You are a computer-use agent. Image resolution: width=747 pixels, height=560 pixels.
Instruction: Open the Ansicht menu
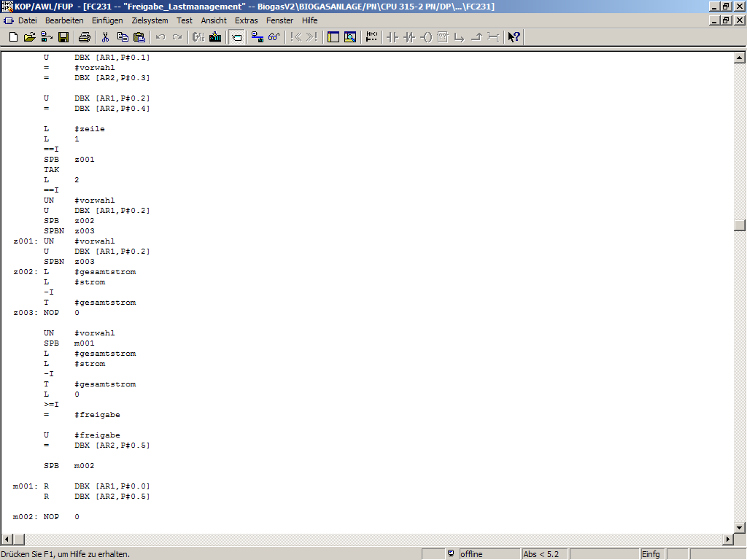(214, 20)
